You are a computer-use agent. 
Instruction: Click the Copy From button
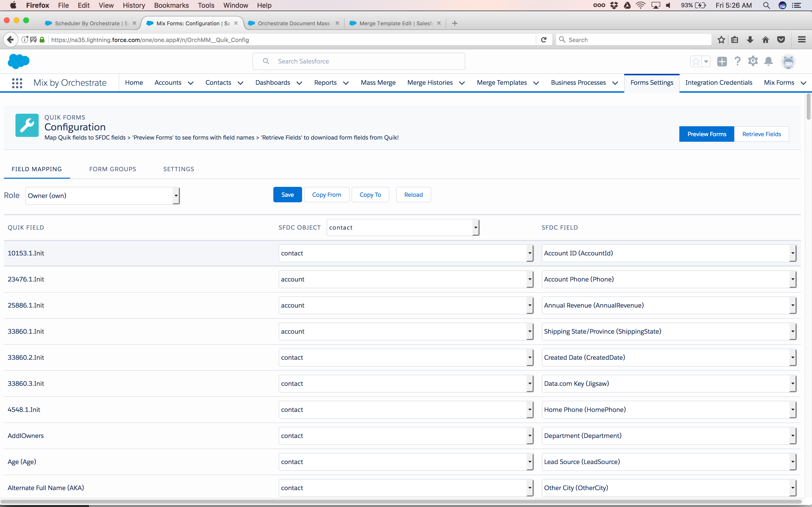coord(326,195)
